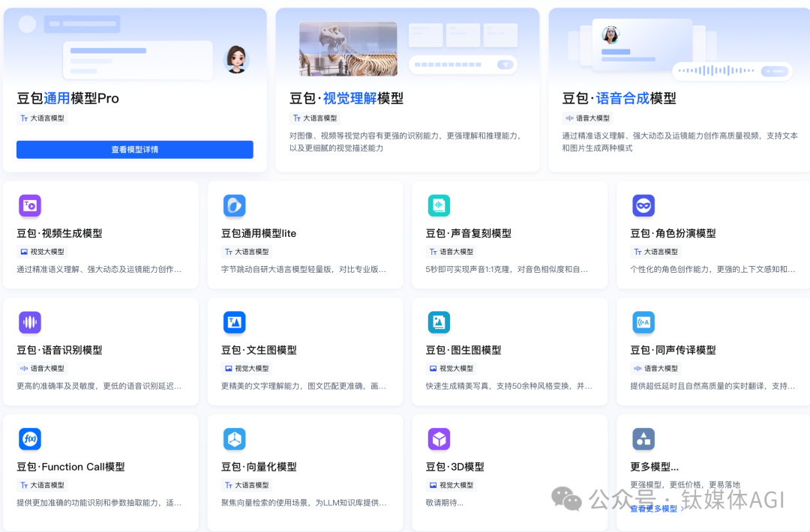Click the 豆包·声音复刻模型 green icon
The image size is (810, 532).
tap(439, 205)
